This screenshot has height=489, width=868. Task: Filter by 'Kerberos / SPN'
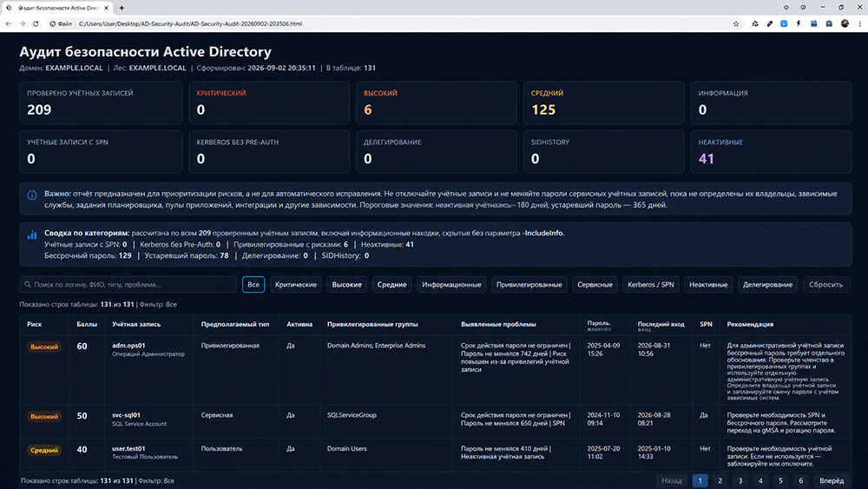(651, 285)
